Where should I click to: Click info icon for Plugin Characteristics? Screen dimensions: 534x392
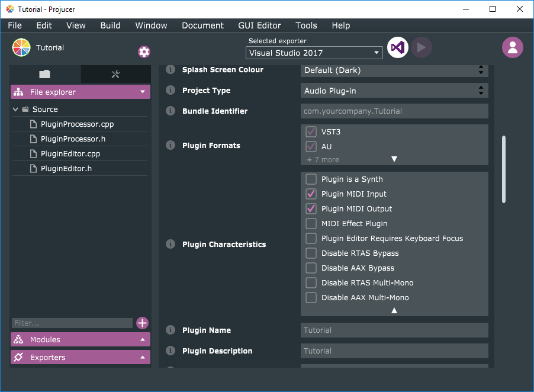(171, 244)
